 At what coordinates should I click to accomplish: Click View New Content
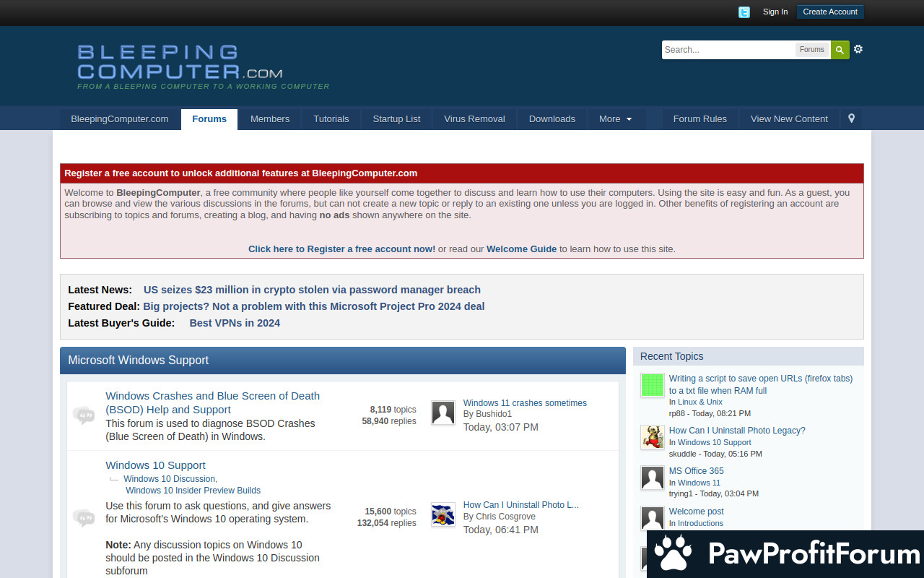[789, 119]
